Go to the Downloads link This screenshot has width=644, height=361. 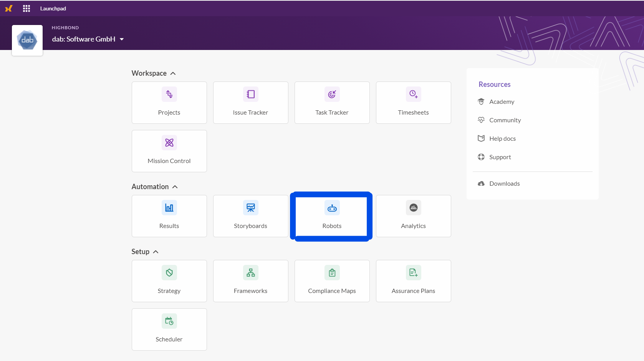pos(504,184)
